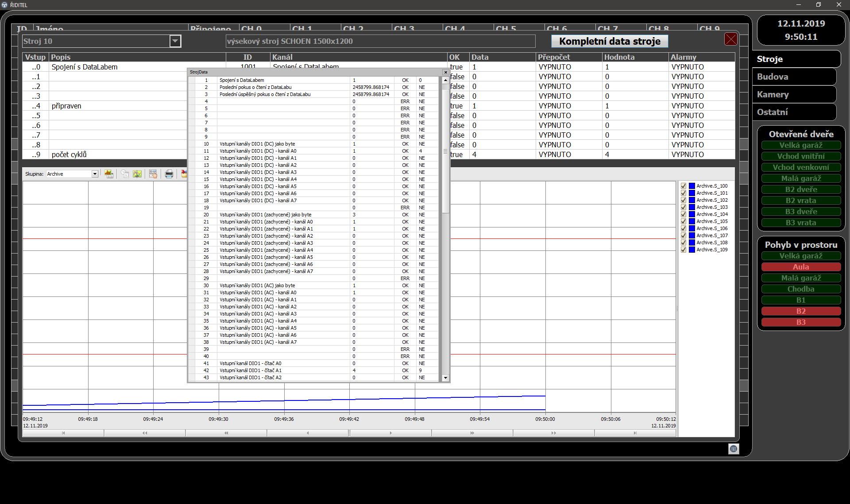Image resolution: width=850 pixels, height=504 pixels.
Task: Click the clock calendar time icon
Action: coord(125,174)
